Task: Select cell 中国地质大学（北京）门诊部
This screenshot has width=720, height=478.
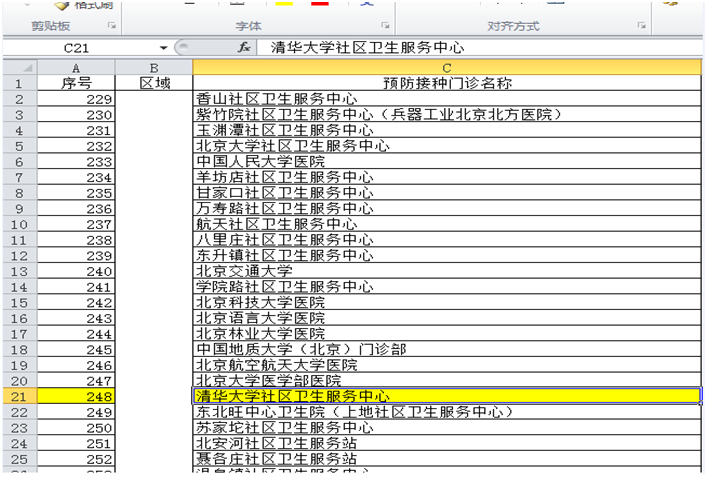Action: (x=447, y=349)
